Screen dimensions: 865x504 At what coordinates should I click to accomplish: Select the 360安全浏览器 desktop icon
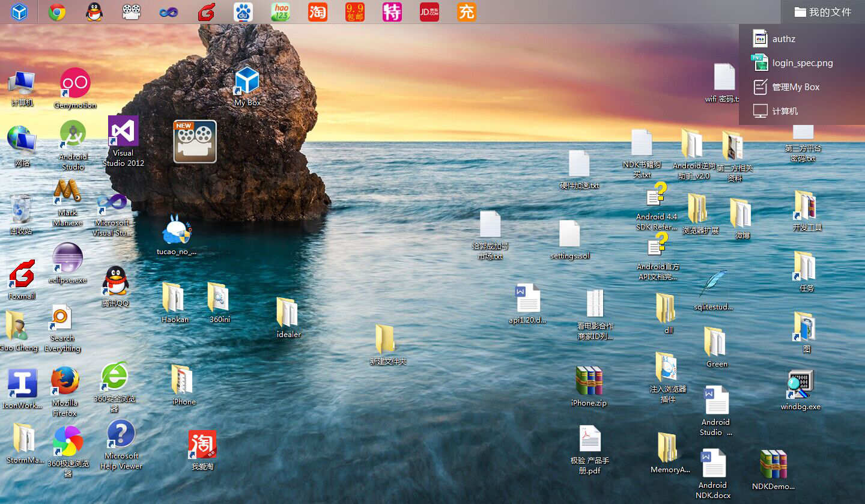(114, 387)
